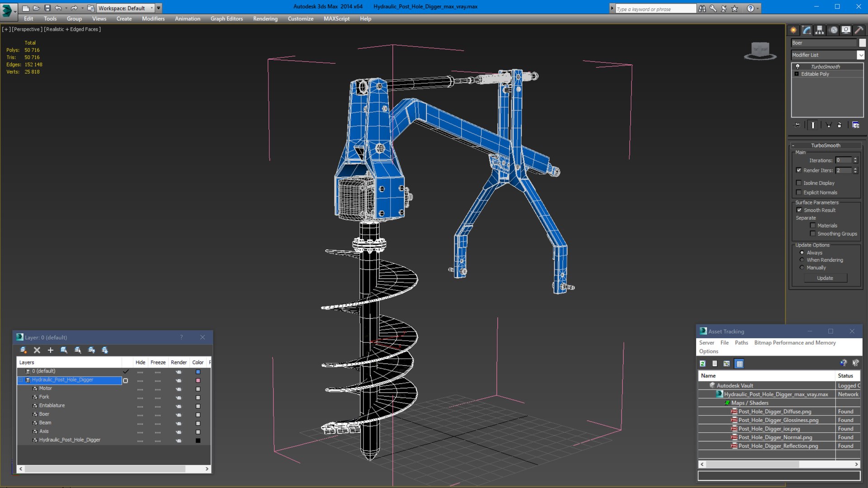
Task: Click Select Highlighted Objects and Layers icon
Action: (64, 350)
